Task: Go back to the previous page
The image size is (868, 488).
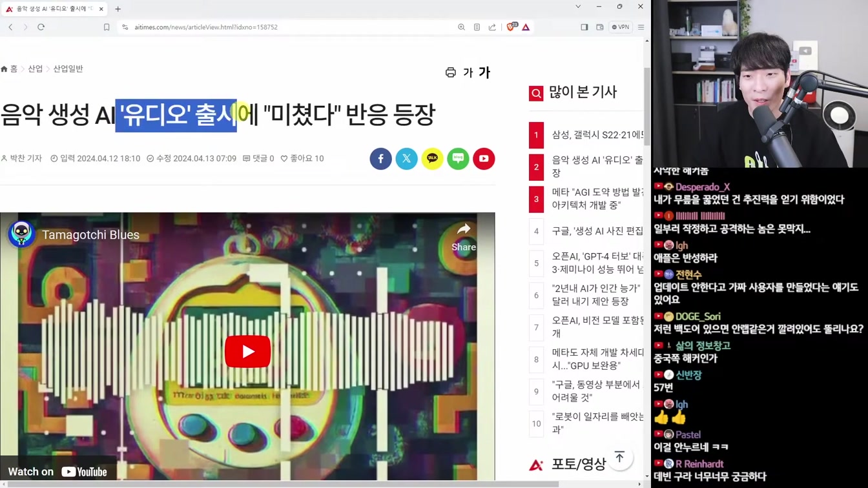Action: point(10,27)
